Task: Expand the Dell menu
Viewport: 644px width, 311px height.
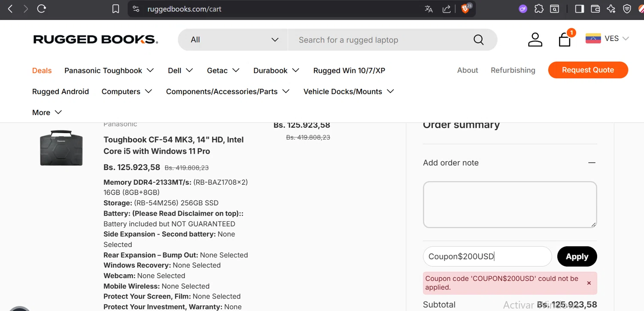Action: pos(180,70)
